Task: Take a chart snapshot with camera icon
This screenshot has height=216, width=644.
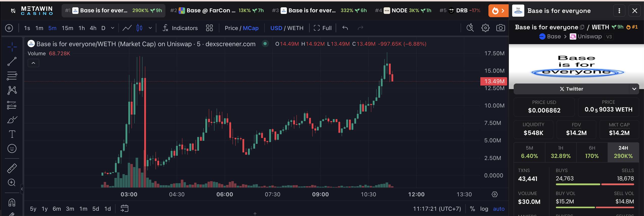Action: click(500, 28)
